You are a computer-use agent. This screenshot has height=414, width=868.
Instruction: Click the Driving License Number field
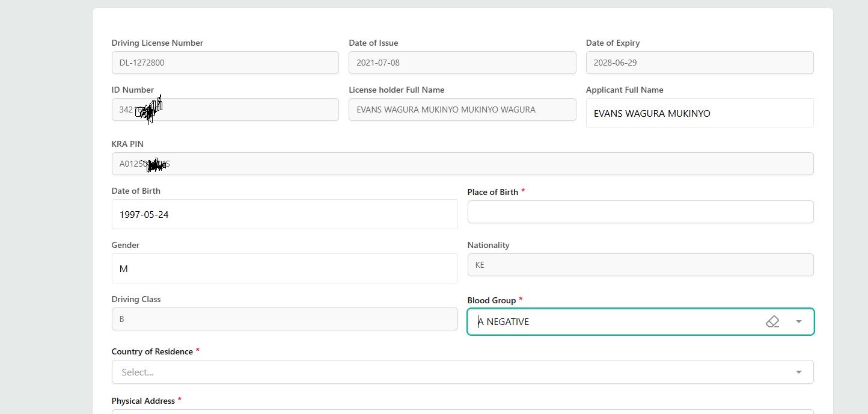(x=225, y=63)
